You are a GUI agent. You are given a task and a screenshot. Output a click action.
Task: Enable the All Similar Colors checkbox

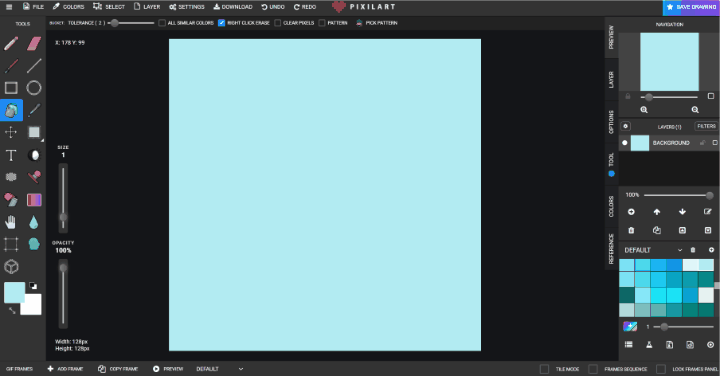[162, 23]
